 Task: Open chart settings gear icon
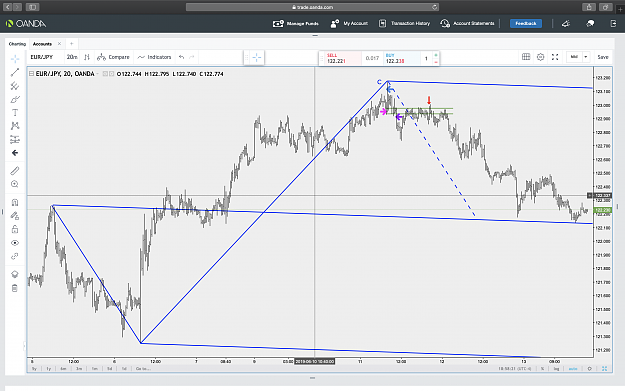point(540,57)
